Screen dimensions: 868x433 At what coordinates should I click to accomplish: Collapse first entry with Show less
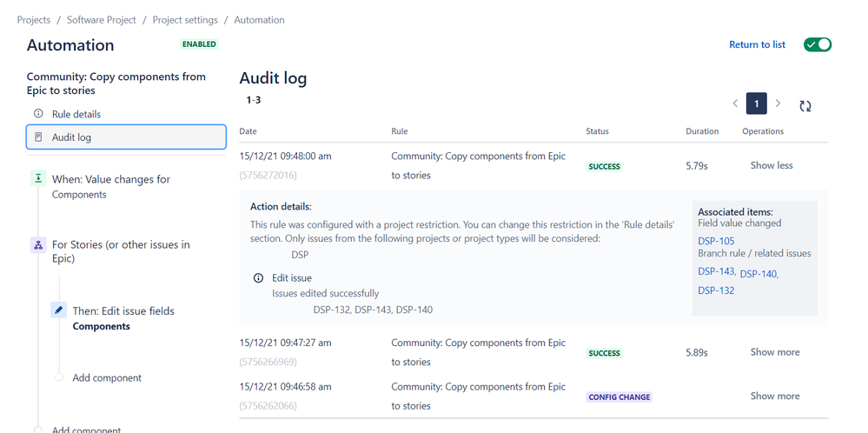(772, 165)
